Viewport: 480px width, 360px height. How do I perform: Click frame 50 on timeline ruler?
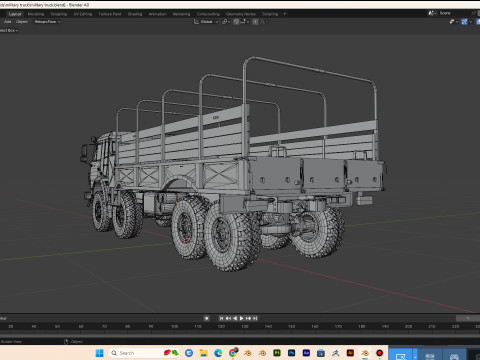pyautogui.click(x=57, y=326)
